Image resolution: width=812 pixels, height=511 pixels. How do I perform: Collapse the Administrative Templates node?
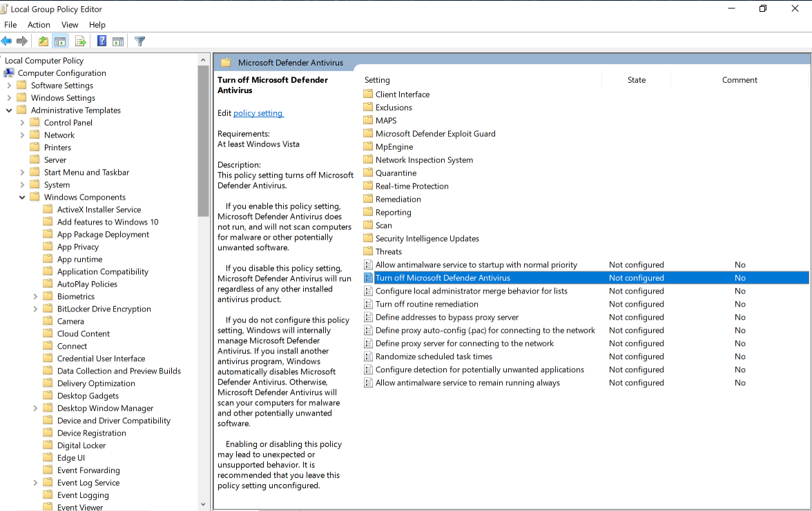pos(9,110)
